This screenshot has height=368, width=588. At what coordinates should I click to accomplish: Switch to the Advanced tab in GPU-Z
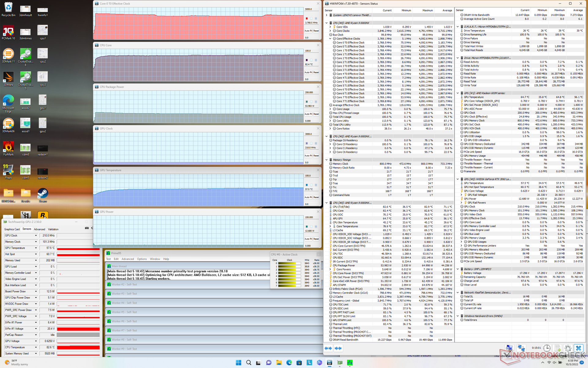[x=40, y=229]
